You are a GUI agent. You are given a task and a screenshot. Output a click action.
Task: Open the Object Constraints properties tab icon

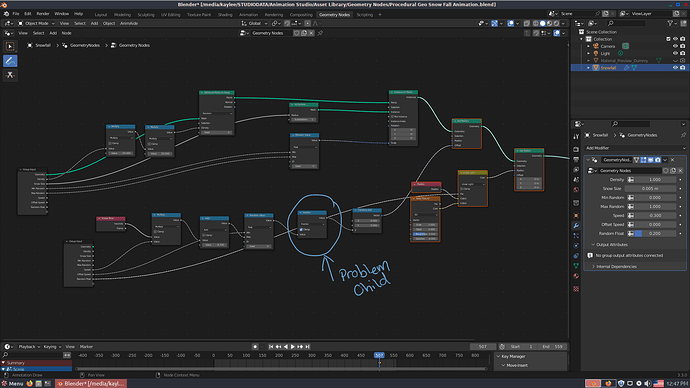[576, 256]
